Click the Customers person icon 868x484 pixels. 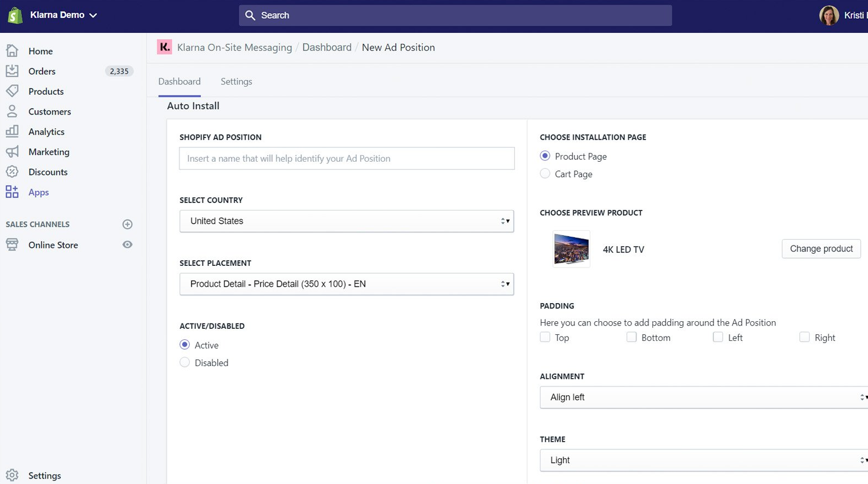pyautogui.click(x=12, y=111)
